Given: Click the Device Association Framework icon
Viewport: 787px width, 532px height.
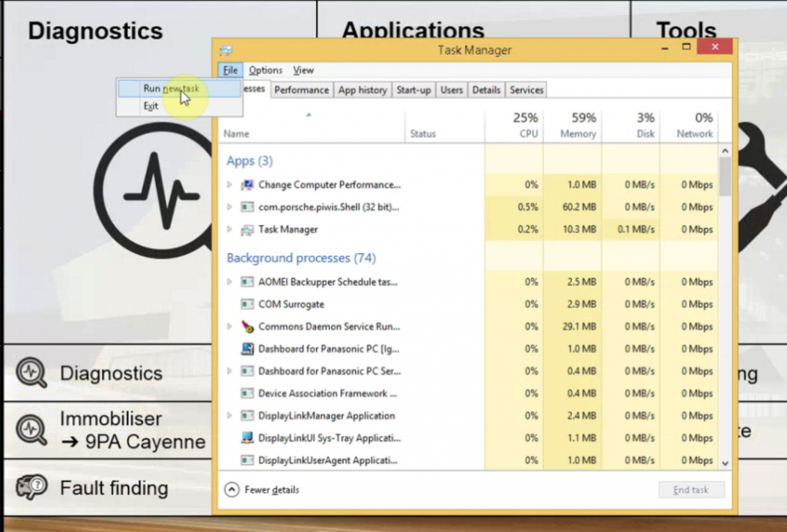Looking at the screenshot, I should click(247, 394).
